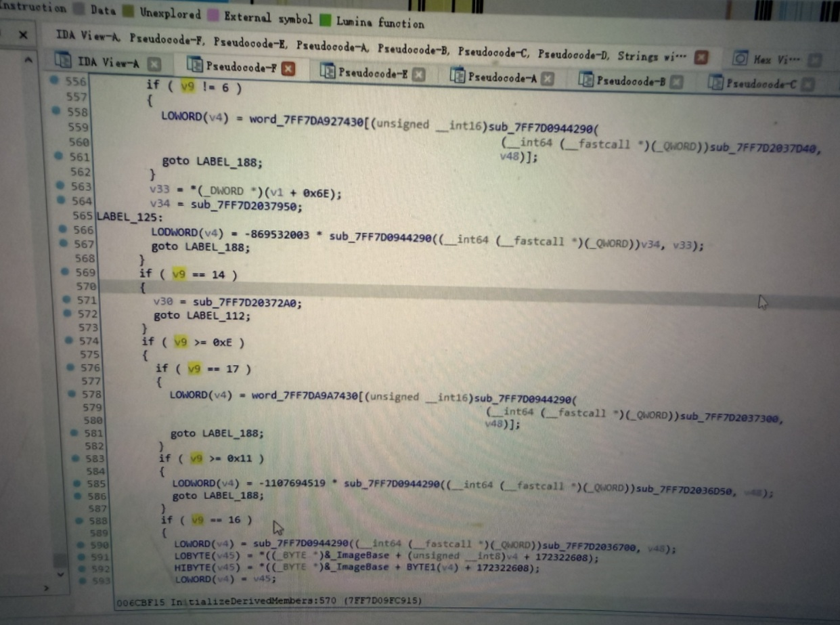Click the Hex View tab icon

(740, 58)
